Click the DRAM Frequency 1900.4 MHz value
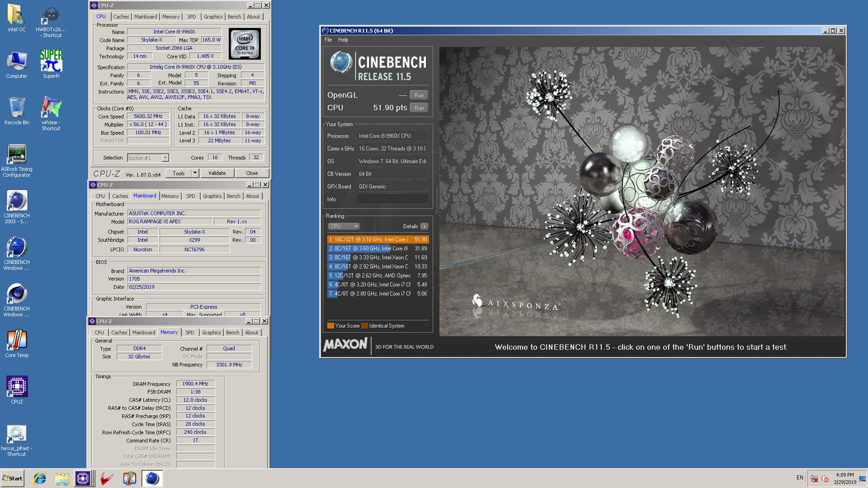The image size is (868, 488). tap(195, 384)
